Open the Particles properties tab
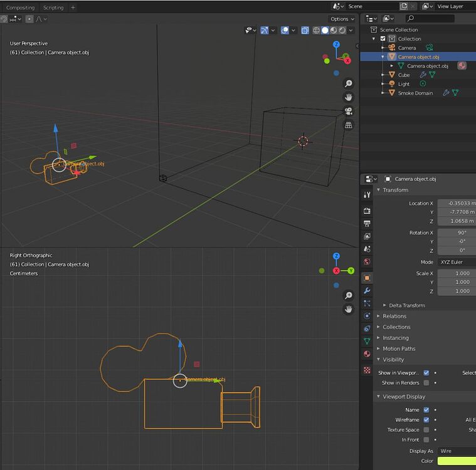Viewport: 476px width, 470px height. [x=367, y=303]
